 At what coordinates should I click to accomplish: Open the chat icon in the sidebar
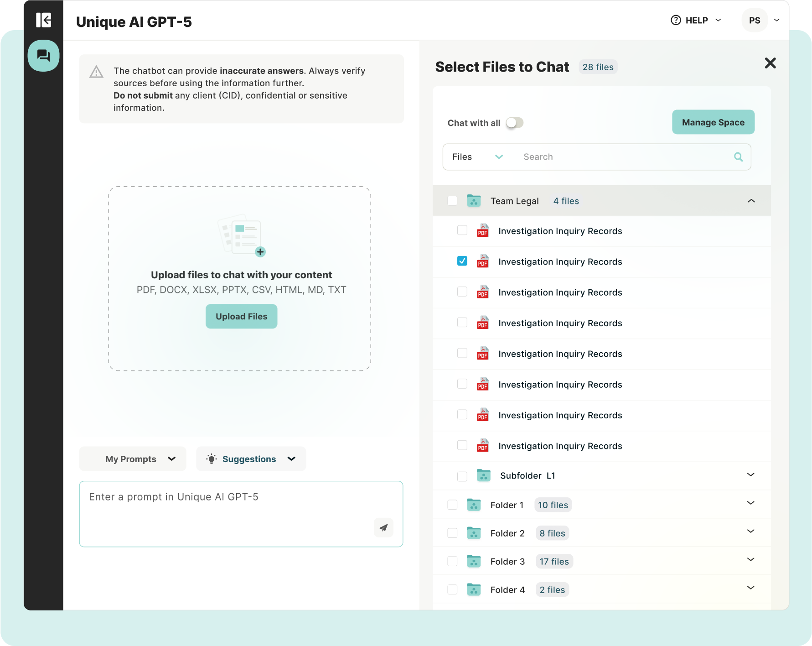pos(43,56)
